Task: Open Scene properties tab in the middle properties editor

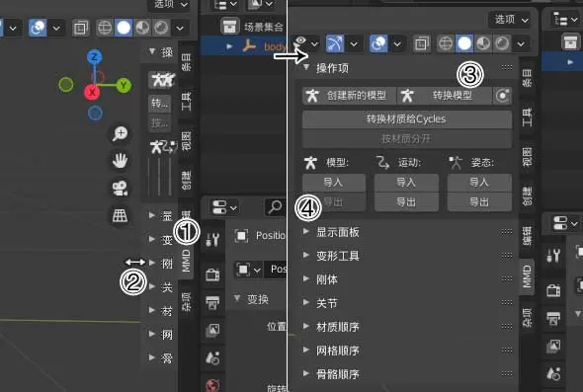Action: [x=212, y=357]
